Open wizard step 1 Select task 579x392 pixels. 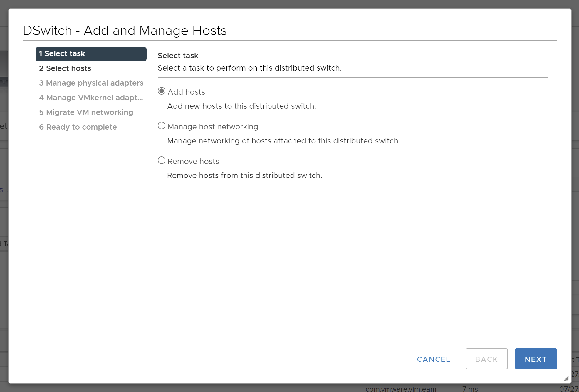91,54
